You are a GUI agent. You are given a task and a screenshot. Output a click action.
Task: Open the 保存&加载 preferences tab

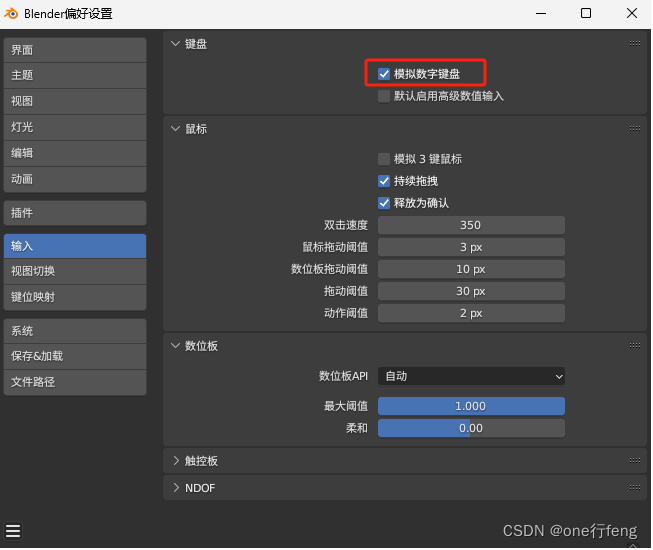point(75,357)
